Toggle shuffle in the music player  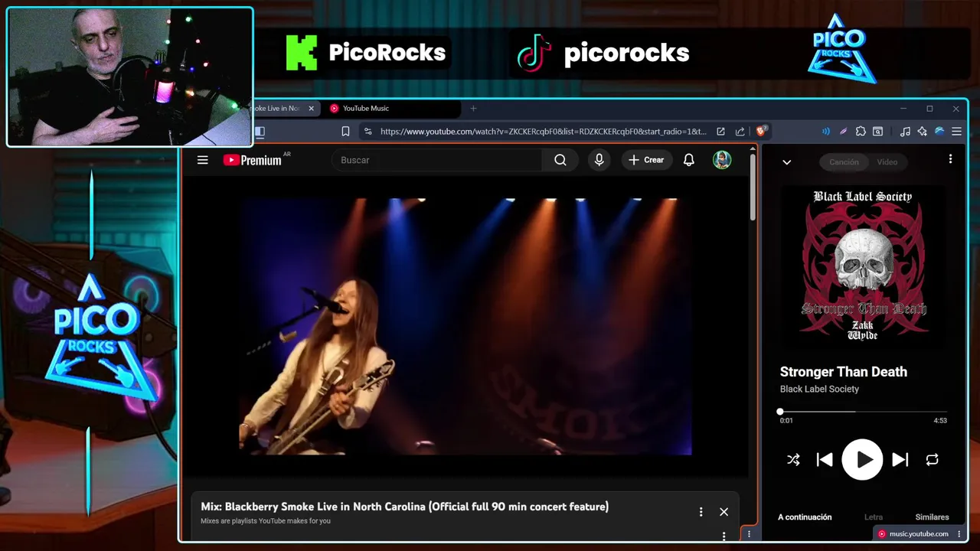pos(793,460)
